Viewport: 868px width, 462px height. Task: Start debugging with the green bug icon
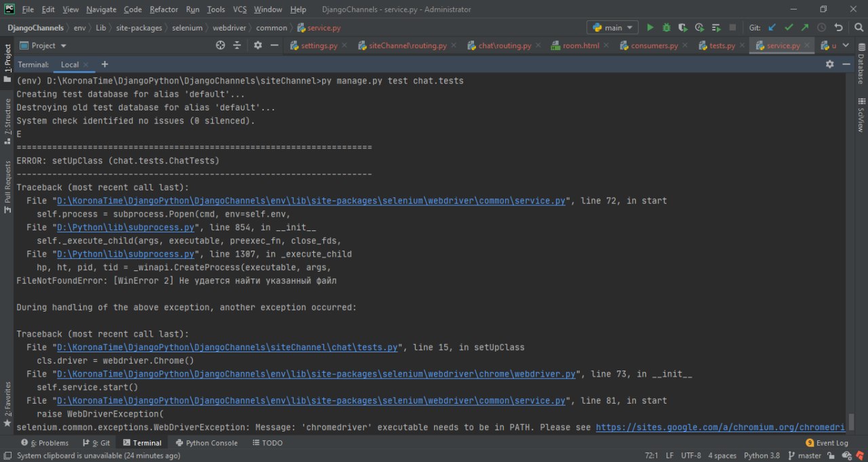667,28
